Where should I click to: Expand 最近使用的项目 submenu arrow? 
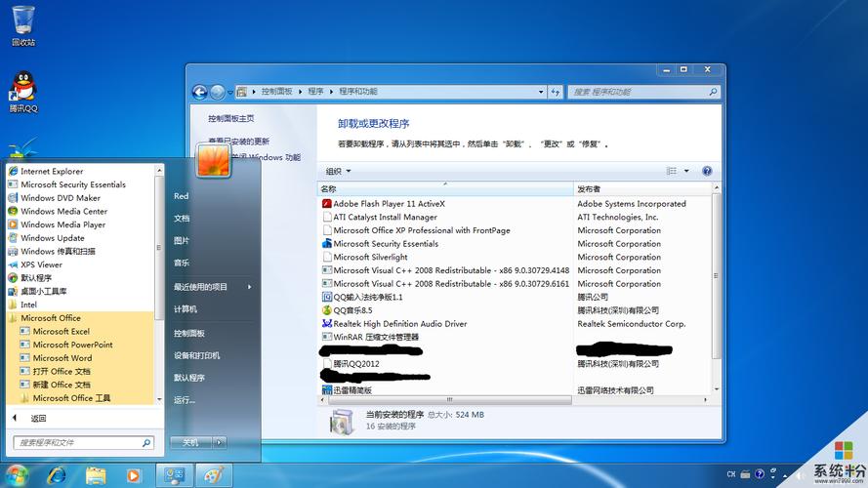(250, 287)
